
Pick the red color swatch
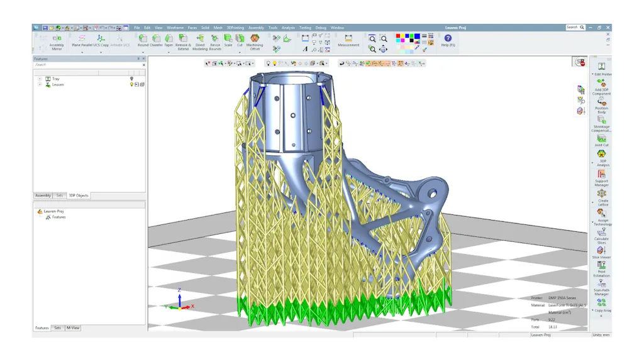point(397,36)
